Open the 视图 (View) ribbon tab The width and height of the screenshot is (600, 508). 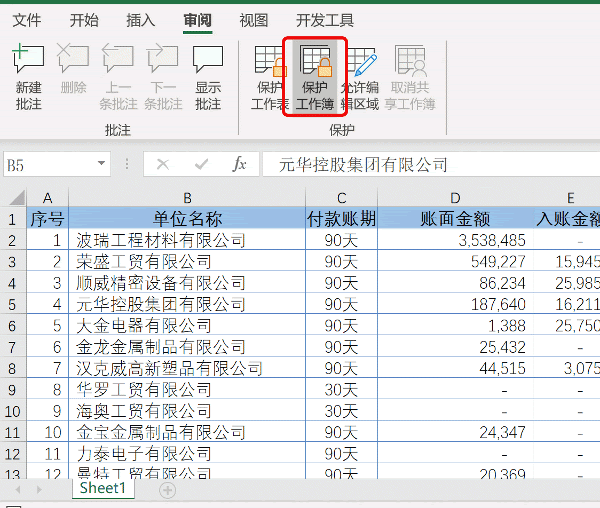[x=254, y=20]
